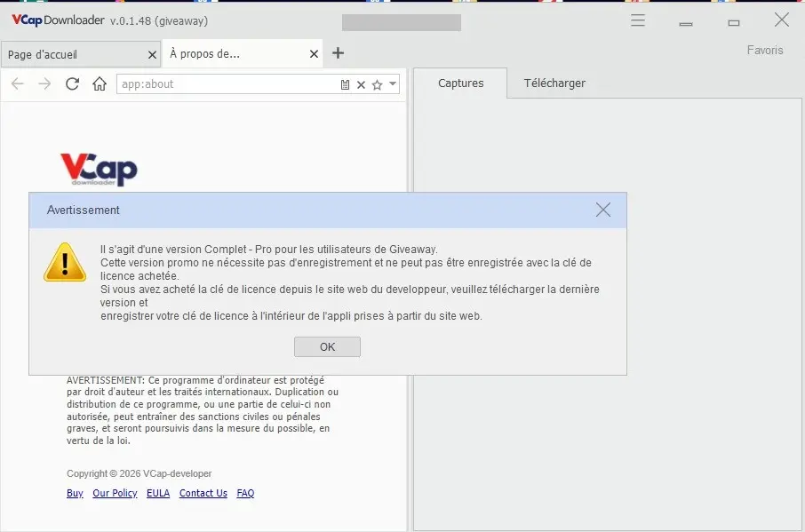Click the yellow warning triangle icon
805x532 pixels.
point(65,262)
